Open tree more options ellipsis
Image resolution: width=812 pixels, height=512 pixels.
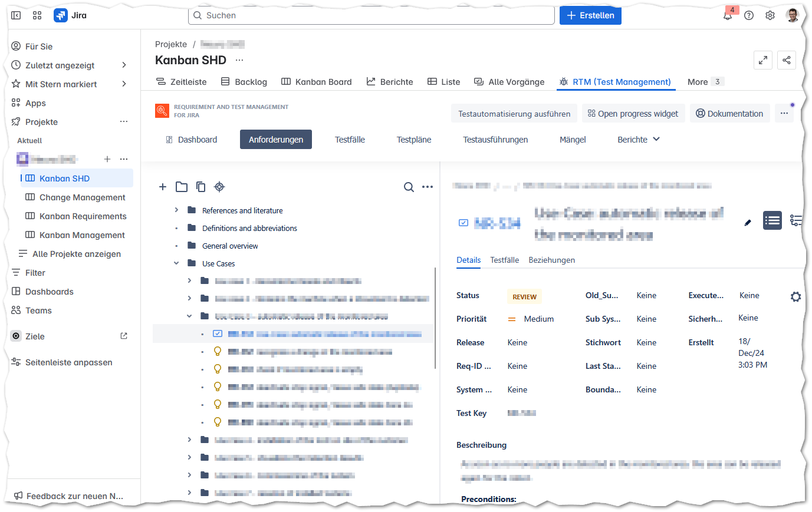tap(428, 187)
